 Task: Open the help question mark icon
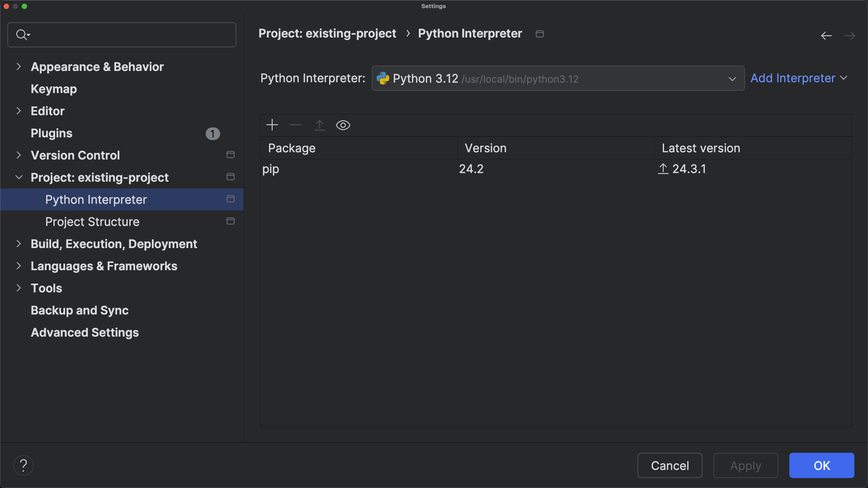[24, 465]
